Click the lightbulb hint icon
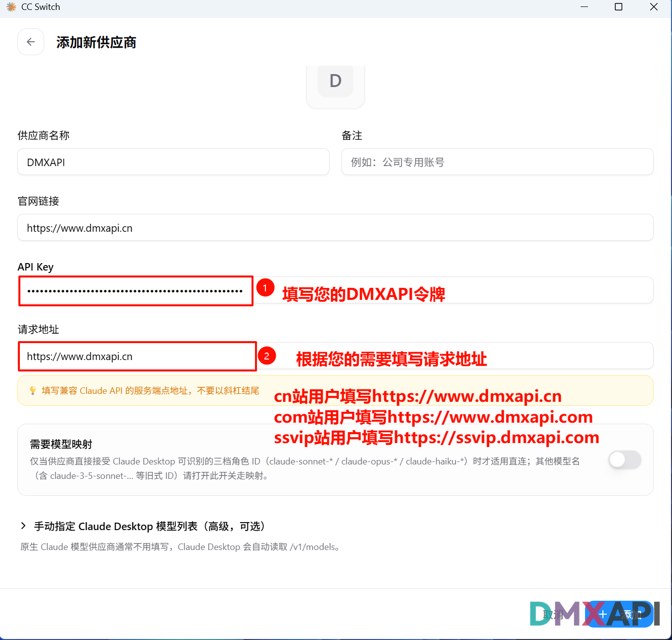672x640 pixels. (x=33, y=391)
